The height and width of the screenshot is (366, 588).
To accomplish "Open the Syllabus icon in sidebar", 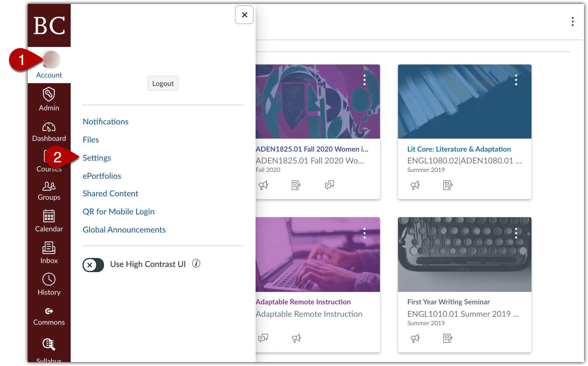I will point(48,346).
